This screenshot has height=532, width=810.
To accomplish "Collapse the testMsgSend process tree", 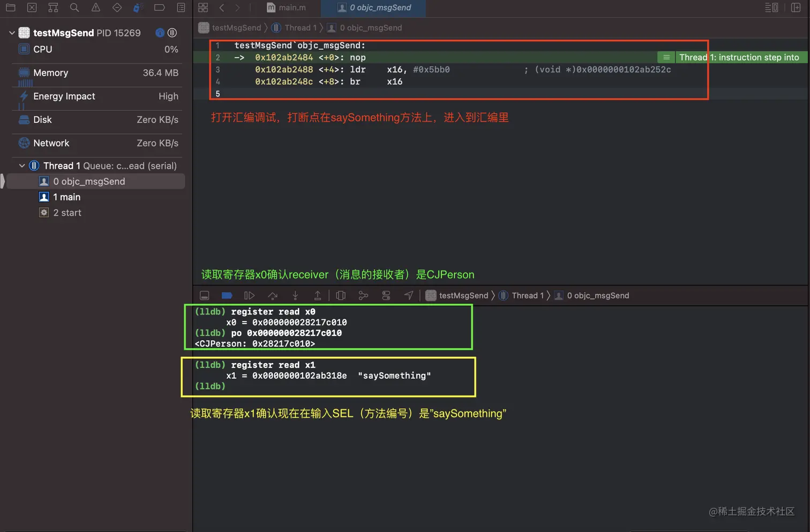I will click(x=12, y=33).
